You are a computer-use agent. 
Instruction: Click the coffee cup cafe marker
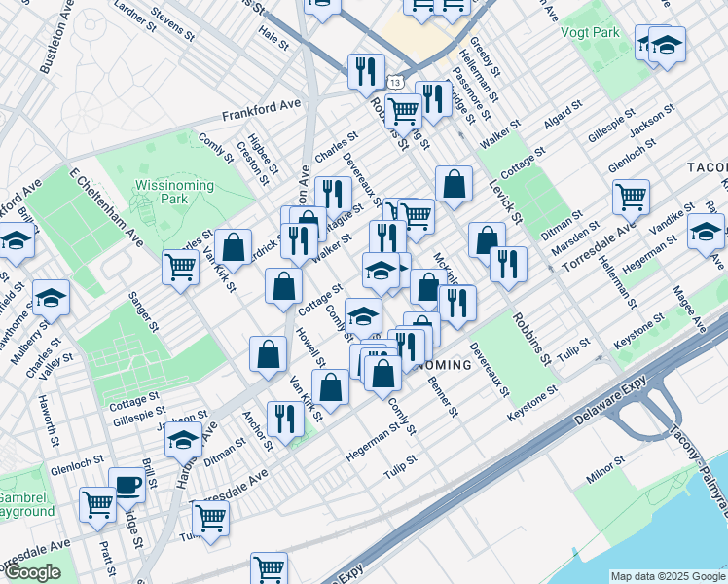[x=127, y=483]
